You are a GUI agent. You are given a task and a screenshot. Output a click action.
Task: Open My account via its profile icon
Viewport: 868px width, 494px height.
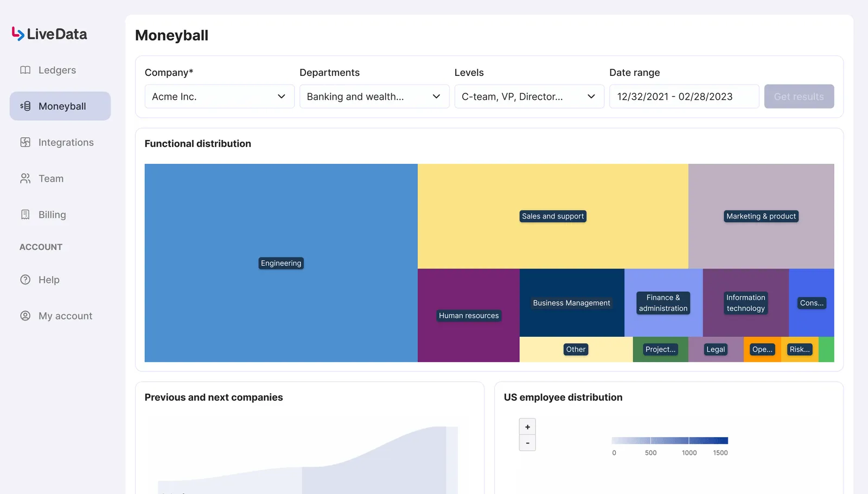click(x=25, y=316)
